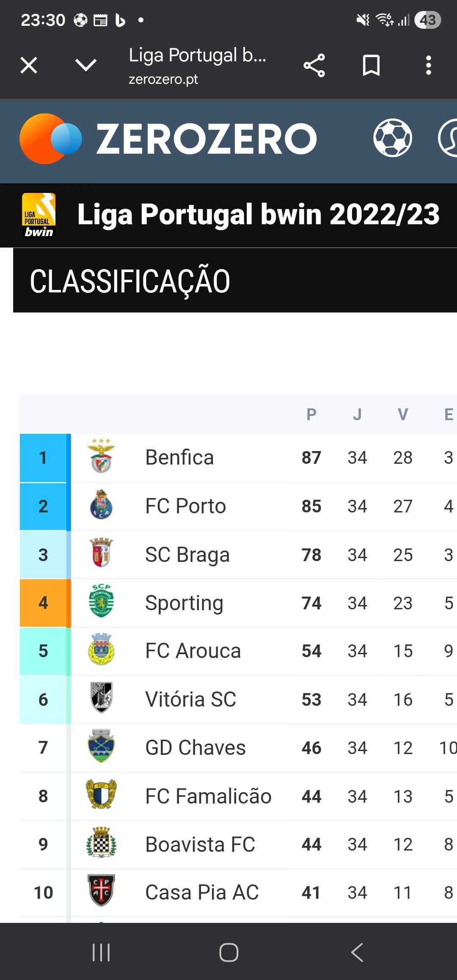Viewport: 457px width, 980px height.
Task: Sort standings by the P column header
Action: (x=311, y=414)
